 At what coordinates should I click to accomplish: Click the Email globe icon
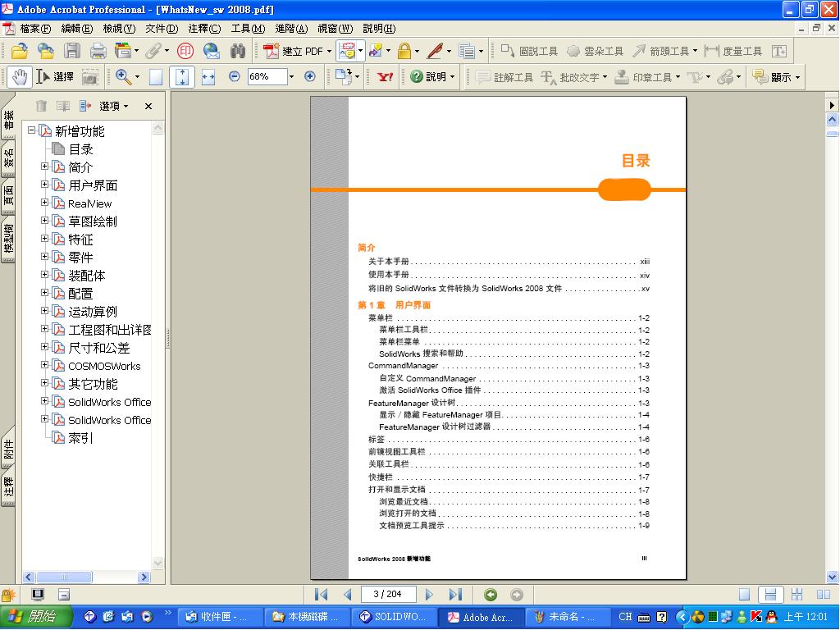(x=211, y=51)
